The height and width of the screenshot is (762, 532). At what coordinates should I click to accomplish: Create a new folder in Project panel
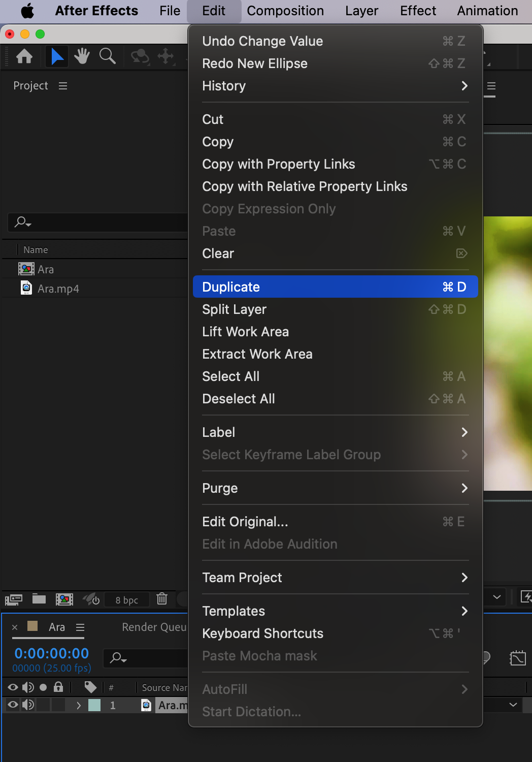[x=39, y=599]
